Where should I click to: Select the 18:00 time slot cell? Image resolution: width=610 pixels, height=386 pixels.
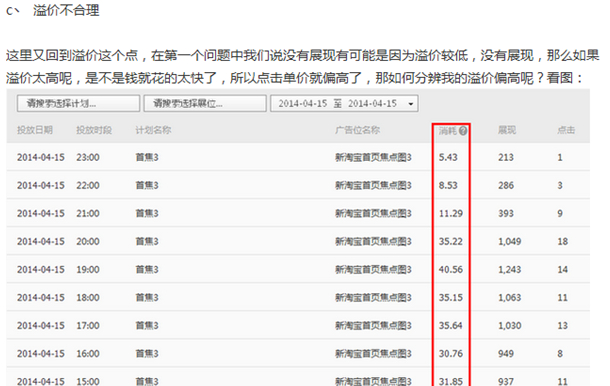pyautogui.click(x=88, y=297)
